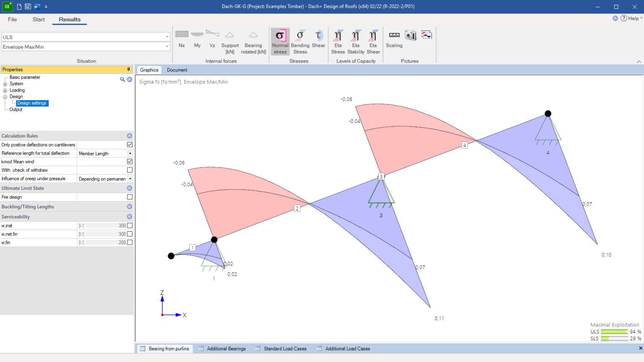Open the Scaling tool
Screen dimensions: 644x362
[394, 39]
